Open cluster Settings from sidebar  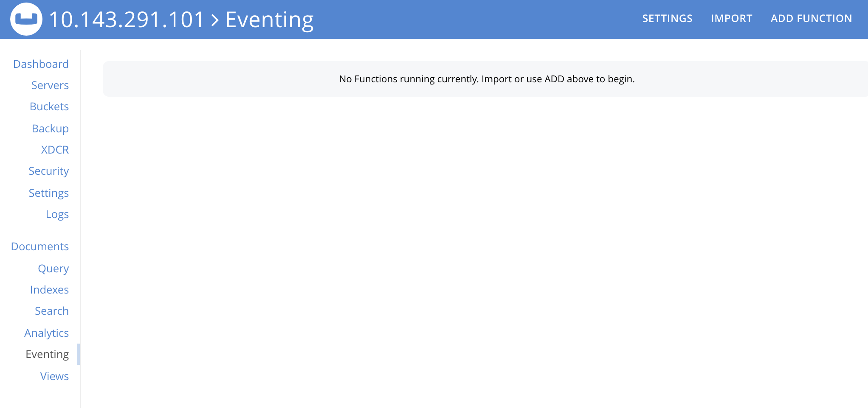click(x=49, y=193)
